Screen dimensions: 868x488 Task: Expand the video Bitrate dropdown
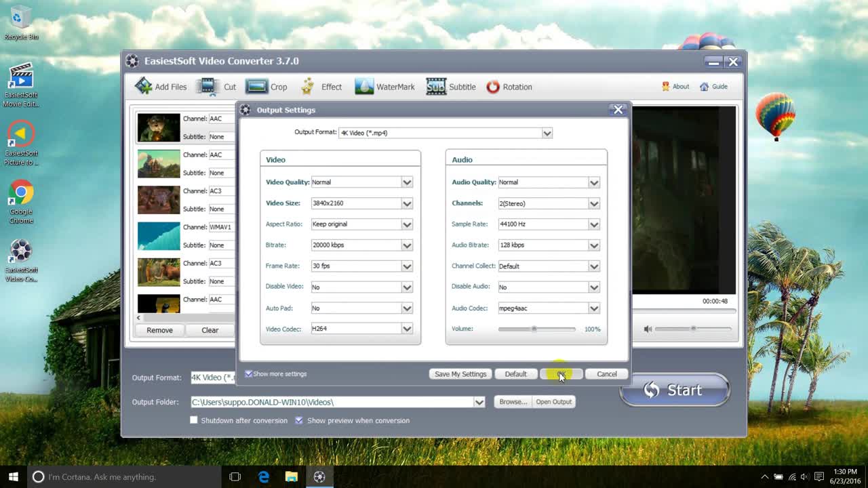407,245
